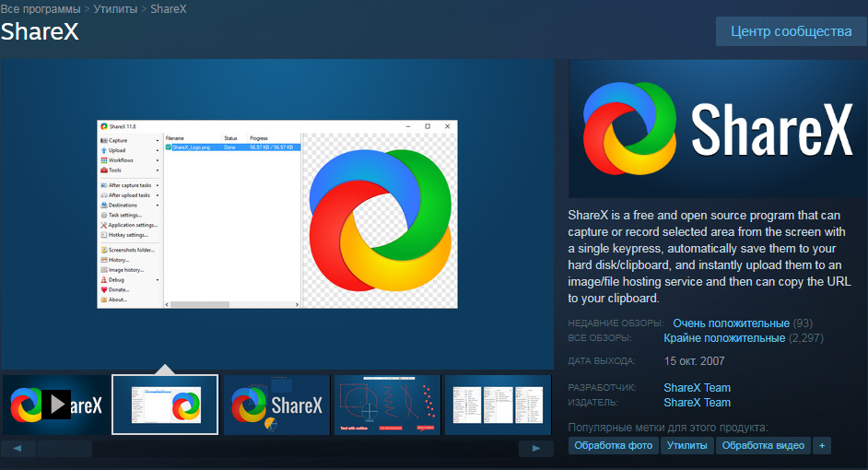868x470 pixels.
Task: Click Screenshots folder entry in screenshot
Action: (130, 251)
